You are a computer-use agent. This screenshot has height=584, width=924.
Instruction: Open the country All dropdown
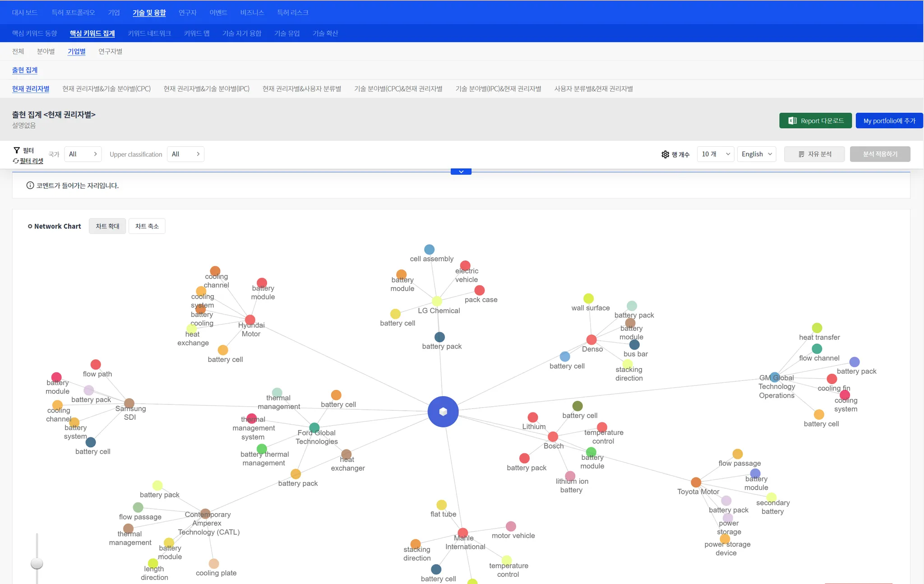(x=83, y=154)
